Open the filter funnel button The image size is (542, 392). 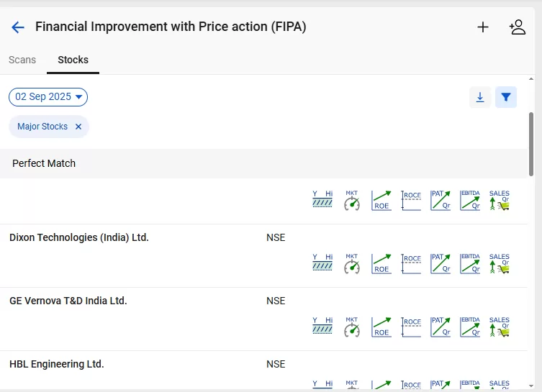click(506, 97)
